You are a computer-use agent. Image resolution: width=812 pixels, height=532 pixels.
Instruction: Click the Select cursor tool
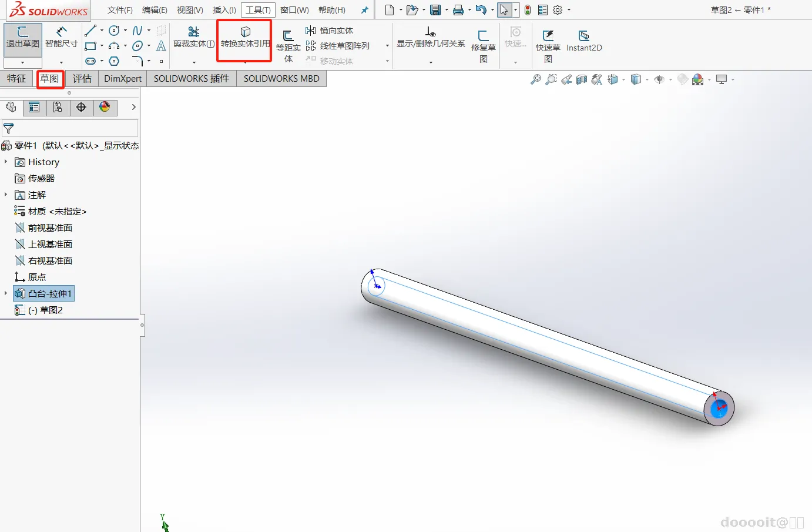(504, 10)
